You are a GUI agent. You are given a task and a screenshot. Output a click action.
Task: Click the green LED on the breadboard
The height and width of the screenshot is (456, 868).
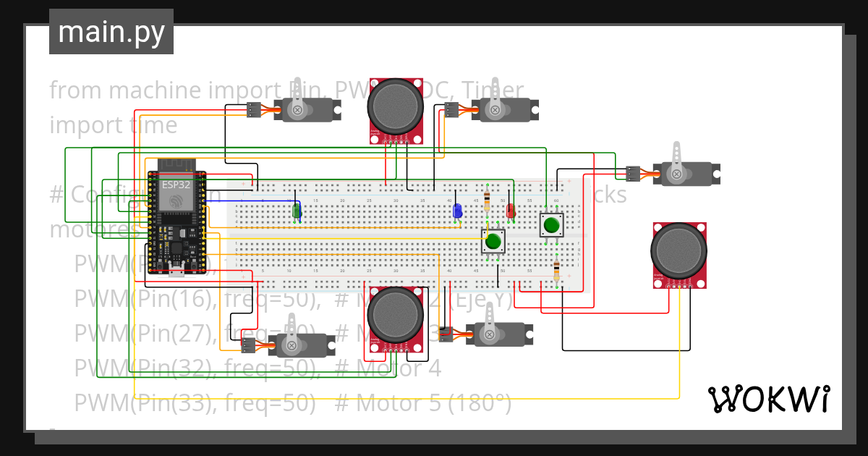point(297,210)
